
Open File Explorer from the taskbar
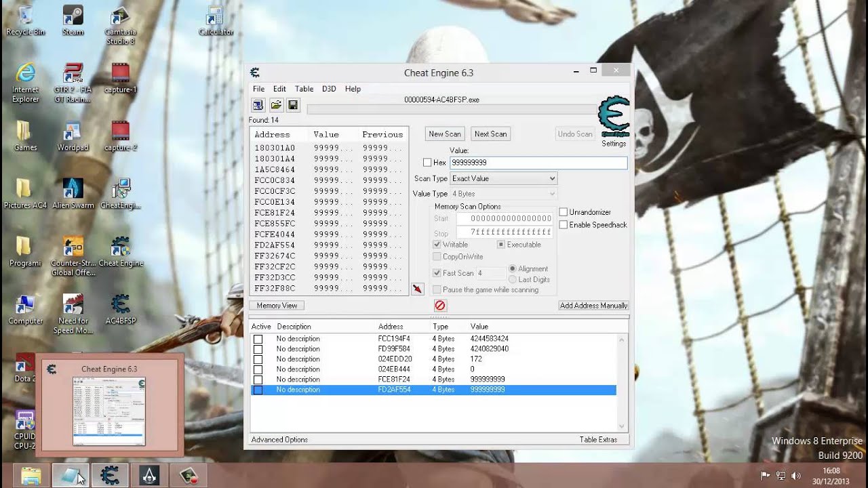[x=31, y=475]
